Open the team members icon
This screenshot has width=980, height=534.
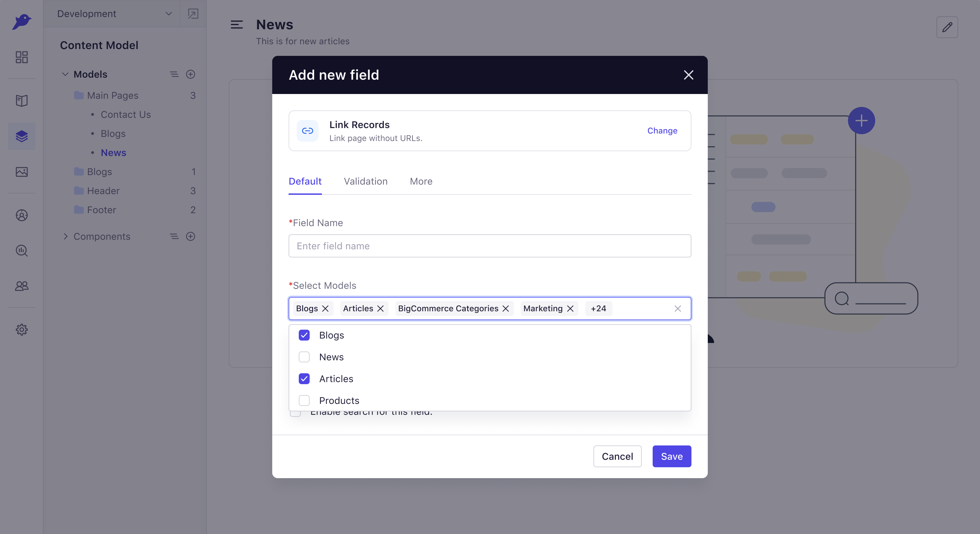click(22, 286)
